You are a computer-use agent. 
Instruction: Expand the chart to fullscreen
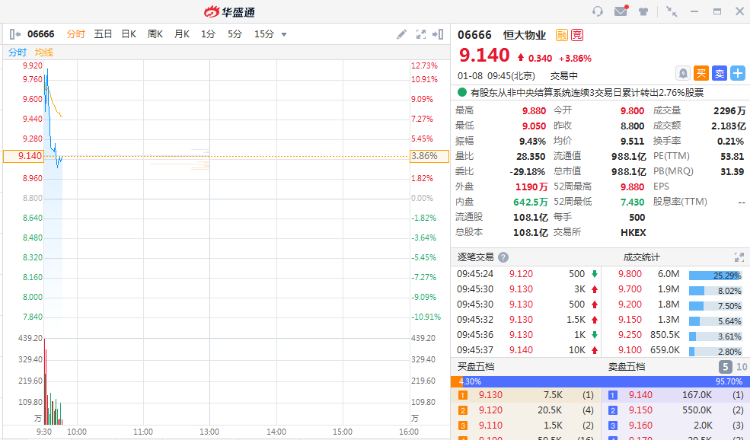tap(423, 34)
